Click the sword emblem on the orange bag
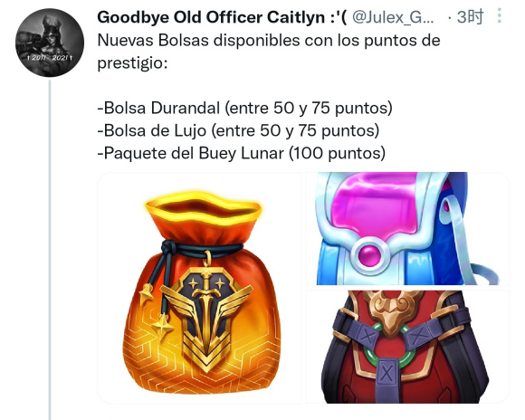Image resolution: width=525 pixels, height=420 pixels. [x=205, y=319]
